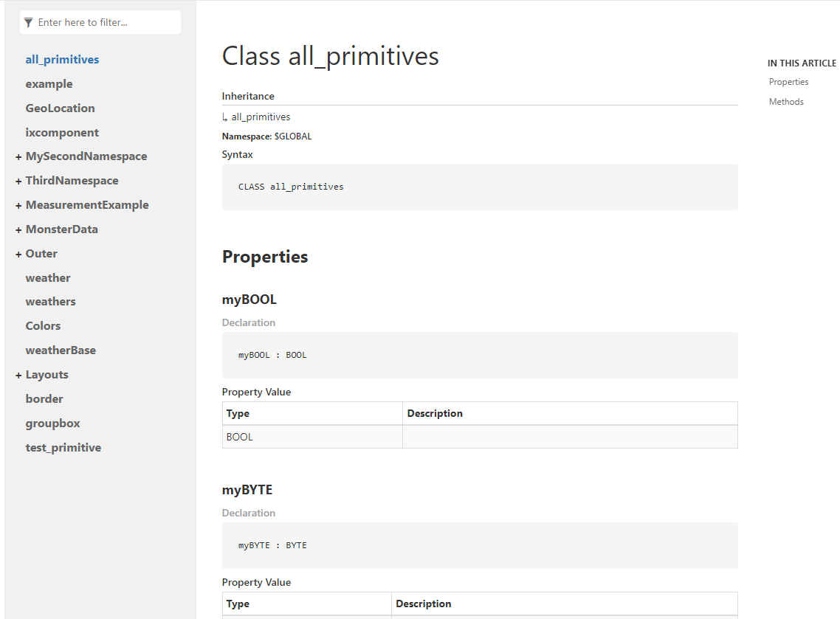The height and width of the screenshot is (619, 840).
Task: Click the filter funnel icon in search box
Action: tap(28, 22)
